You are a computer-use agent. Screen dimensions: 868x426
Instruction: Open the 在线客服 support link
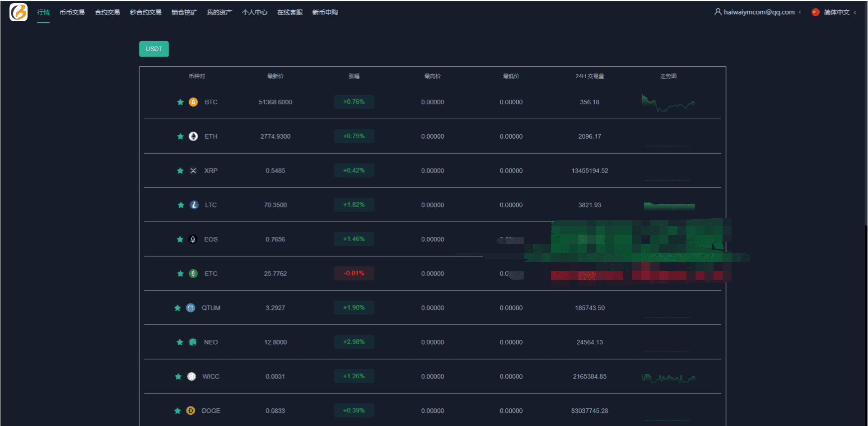[x=290, y=12]
